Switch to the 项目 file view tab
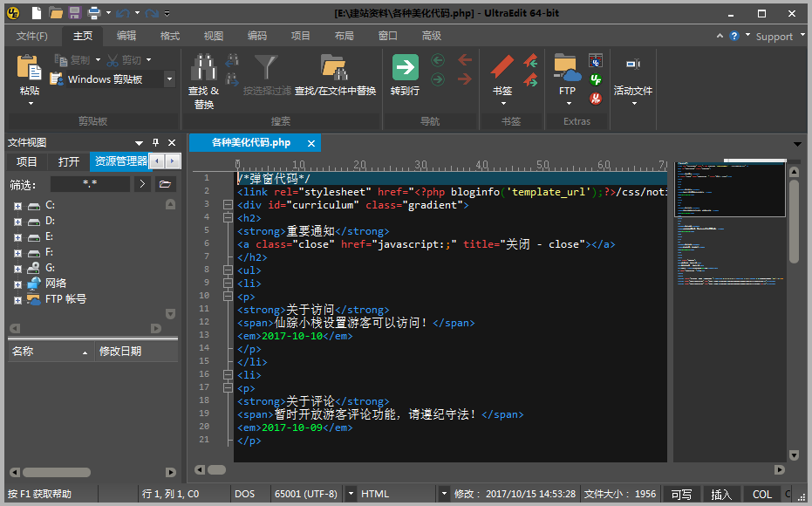Image resolution: width=812 pixels, height=506 pixels. tap(27, 161)
